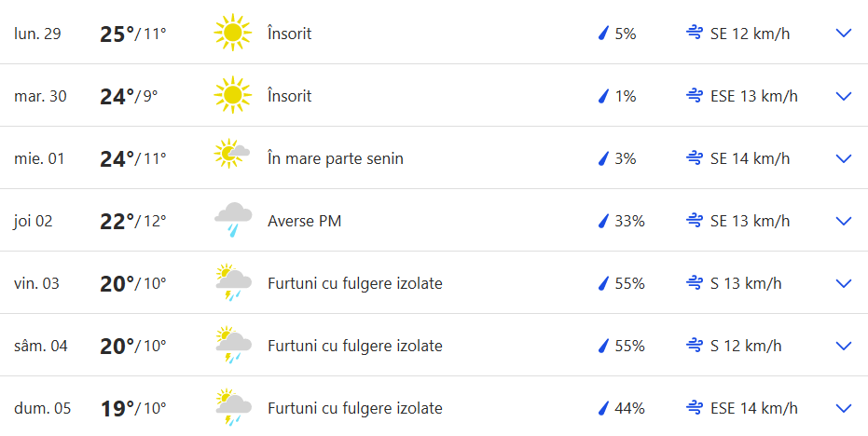Image resolution: width=868 pixels, height=436 pixels.
Task: Click the raindrop icon beside 33%
Action: coord(603,221)
